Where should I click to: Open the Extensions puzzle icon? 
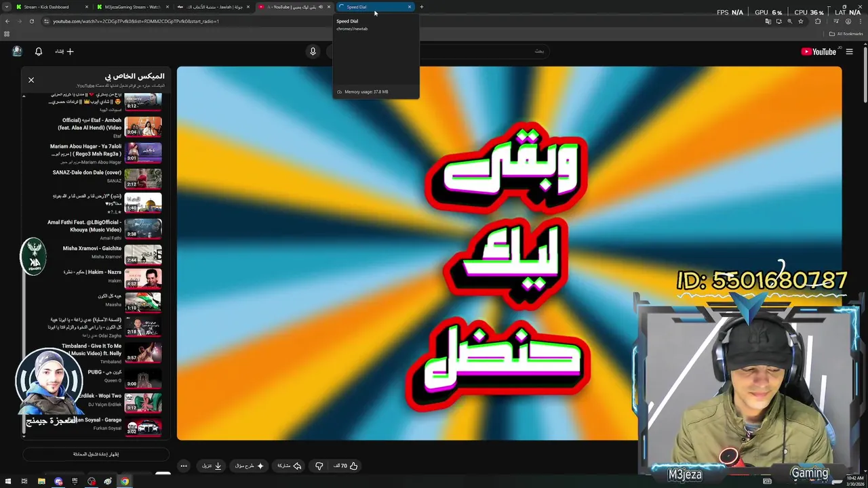(818, 21)
